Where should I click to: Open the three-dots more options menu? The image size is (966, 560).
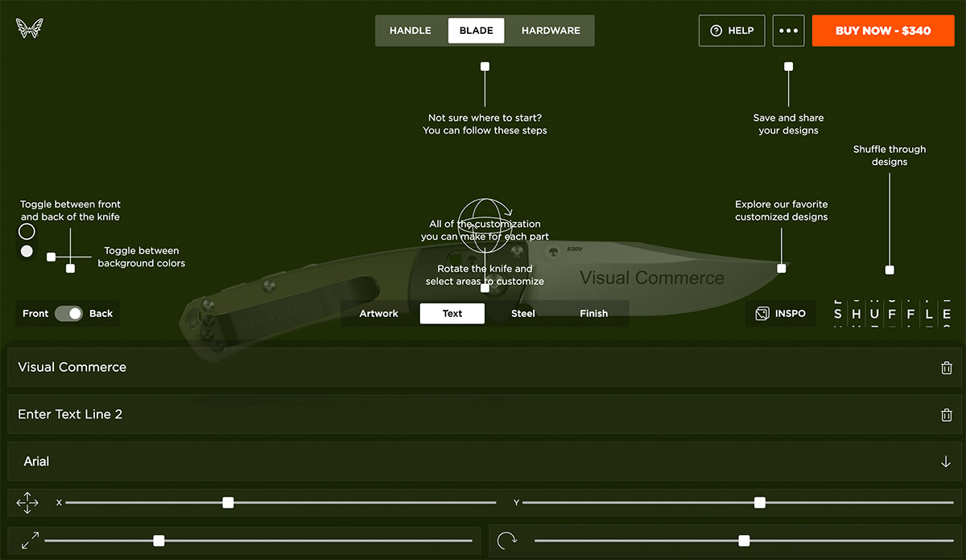pos(788,31)
